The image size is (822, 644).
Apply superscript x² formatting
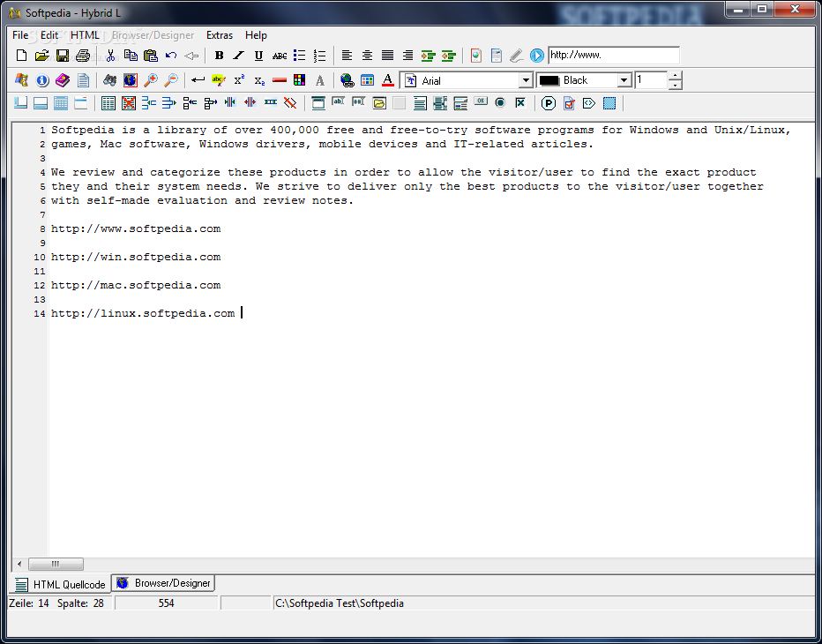click(x=239, y=80)
